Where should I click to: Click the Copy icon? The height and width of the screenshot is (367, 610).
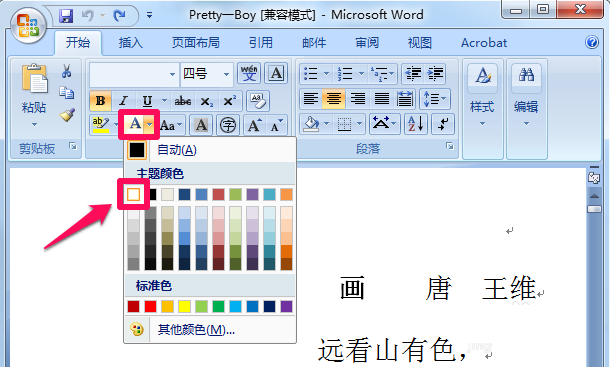tap(67, 93)
